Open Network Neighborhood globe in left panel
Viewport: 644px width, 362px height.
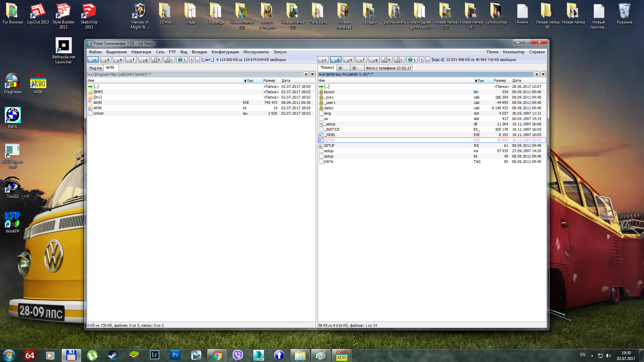click(x=182, y=60)
